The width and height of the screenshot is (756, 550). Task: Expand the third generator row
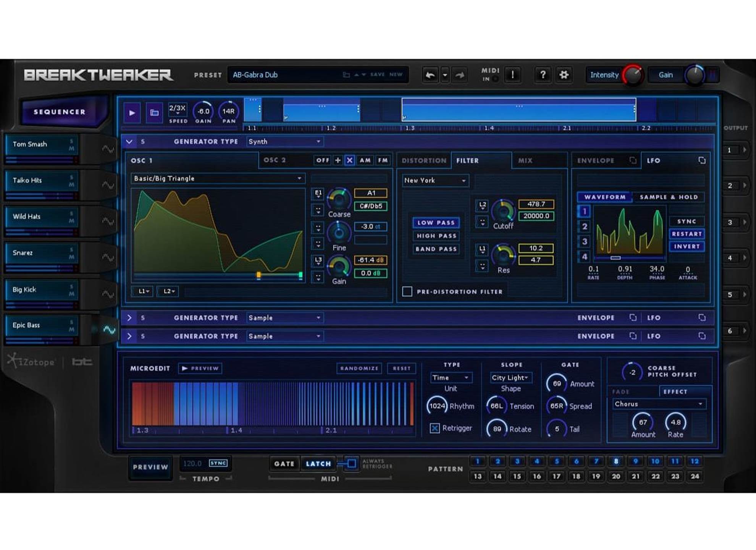(x=129, y=336)
